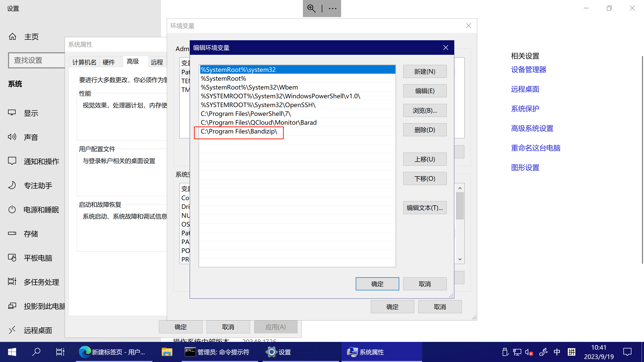Click 设备管理器 link in related settings
This screenshot has height=362, width=644.
(x=530, y=69)
